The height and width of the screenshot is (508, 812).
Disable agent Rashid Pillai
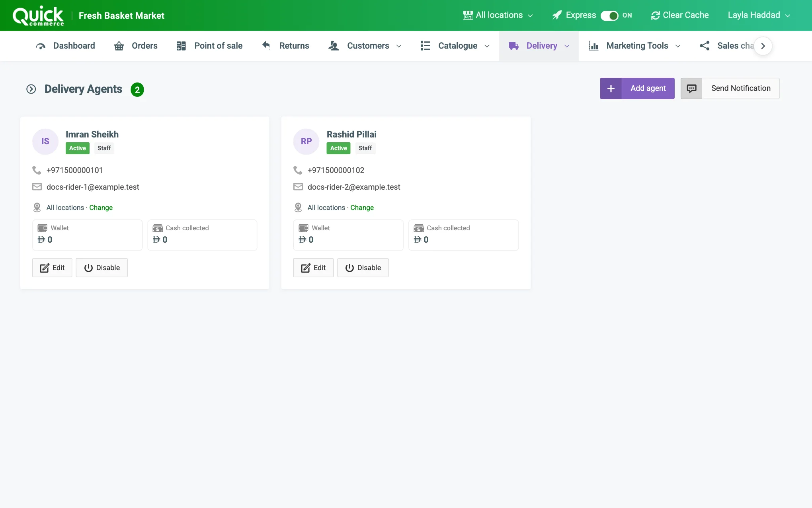click(363, 268)
